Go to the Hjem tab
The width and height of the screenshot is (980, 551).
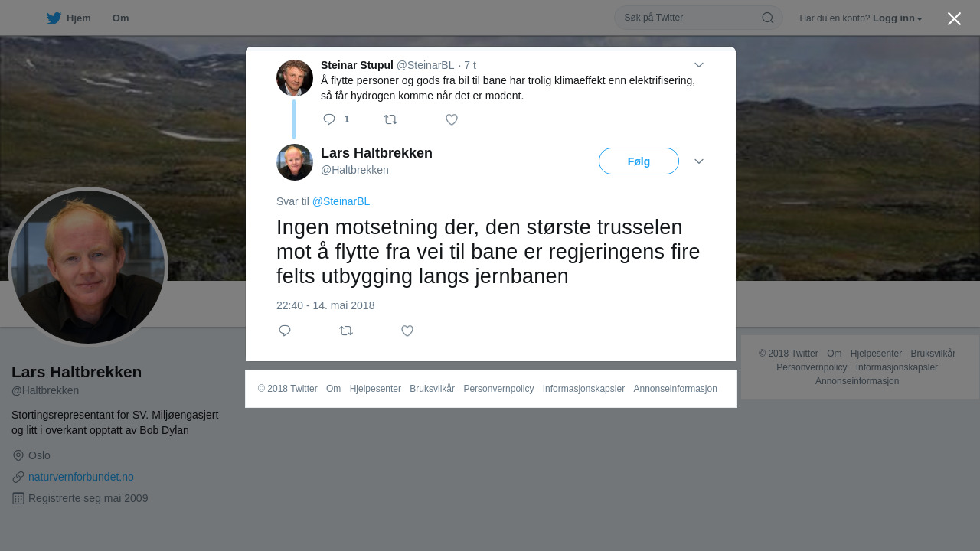(x=69, y=18)
